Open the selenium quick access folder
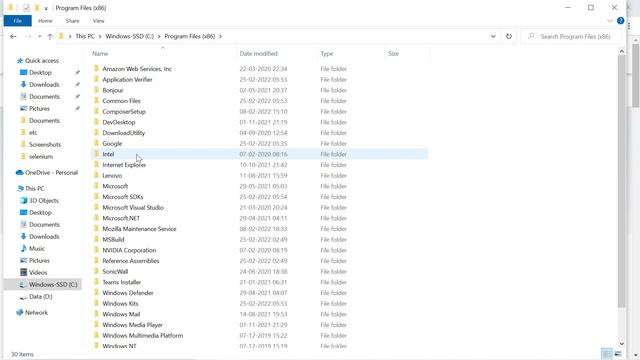 point(41,156)
